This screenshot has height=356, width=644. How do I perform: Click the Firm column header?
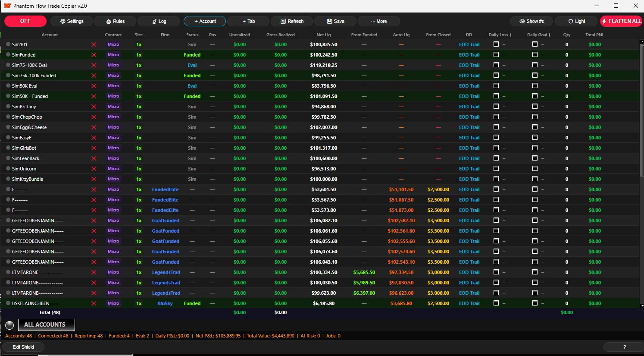point(165,35)
